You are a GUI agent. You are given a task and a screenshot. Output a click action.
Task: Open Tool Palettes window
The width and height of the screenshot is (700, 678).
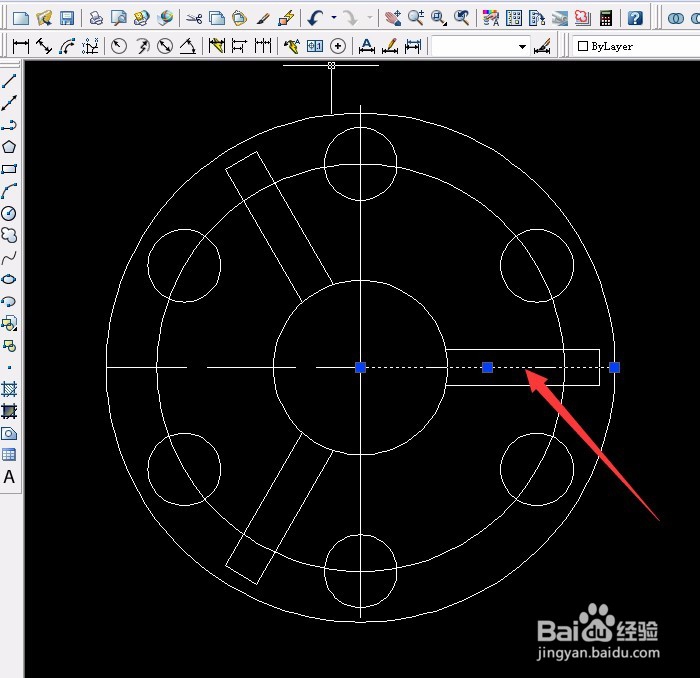click(x=537, y=18)
